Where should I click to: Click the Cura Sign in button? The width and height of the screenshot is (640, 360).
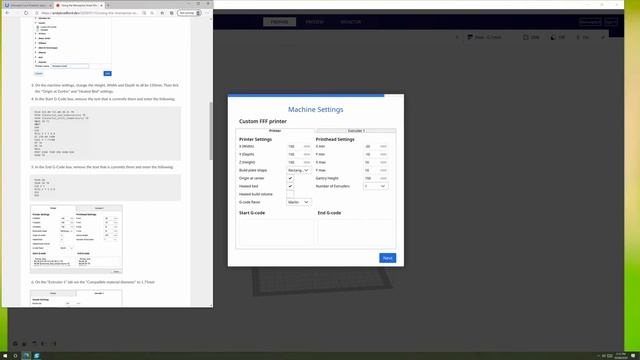[611, 22]
